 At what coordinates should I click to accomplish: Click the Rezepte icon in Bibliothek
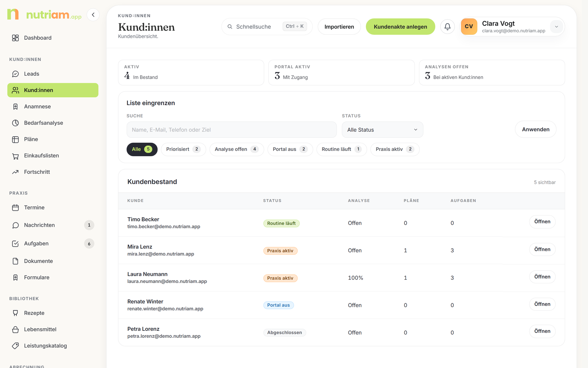point(16,313)
